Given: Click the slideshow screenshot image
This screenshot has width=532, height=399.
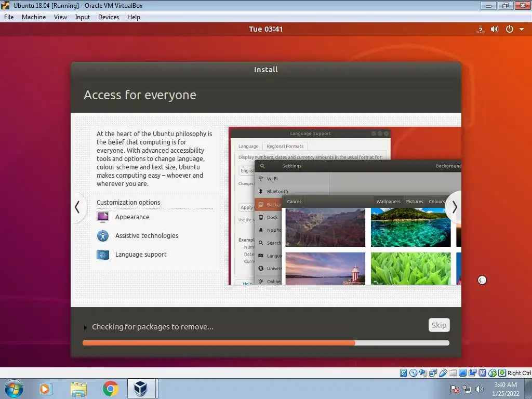Looking at the screenshot, I should (345, 206).
